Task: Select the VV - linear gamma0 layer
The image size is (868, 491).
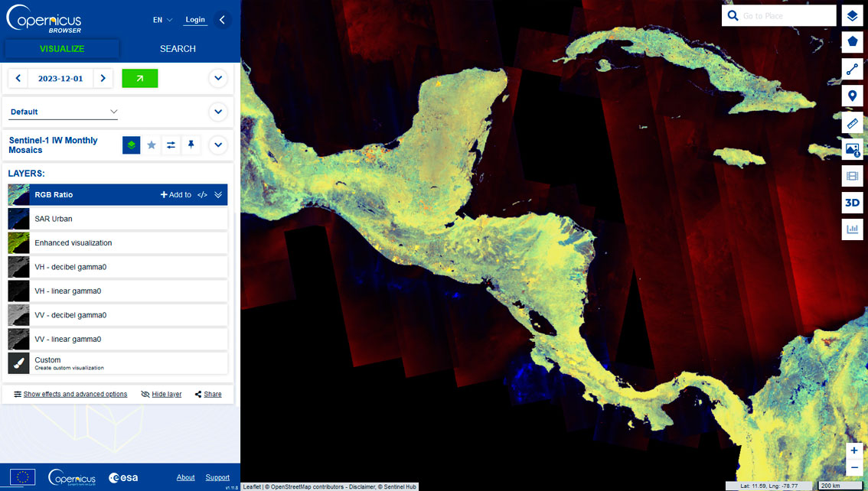Action: pos(118,339)
